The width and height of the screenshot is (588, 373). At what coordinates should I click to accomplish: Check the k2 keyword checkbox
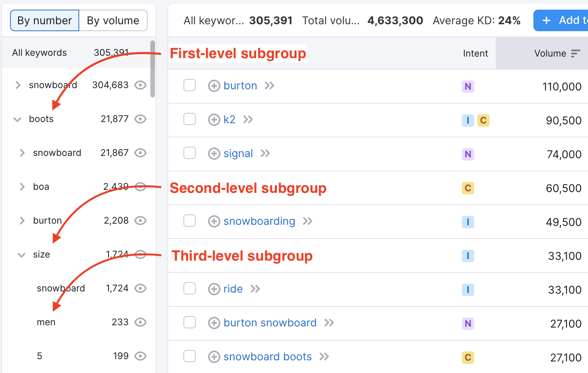(190, 119)
